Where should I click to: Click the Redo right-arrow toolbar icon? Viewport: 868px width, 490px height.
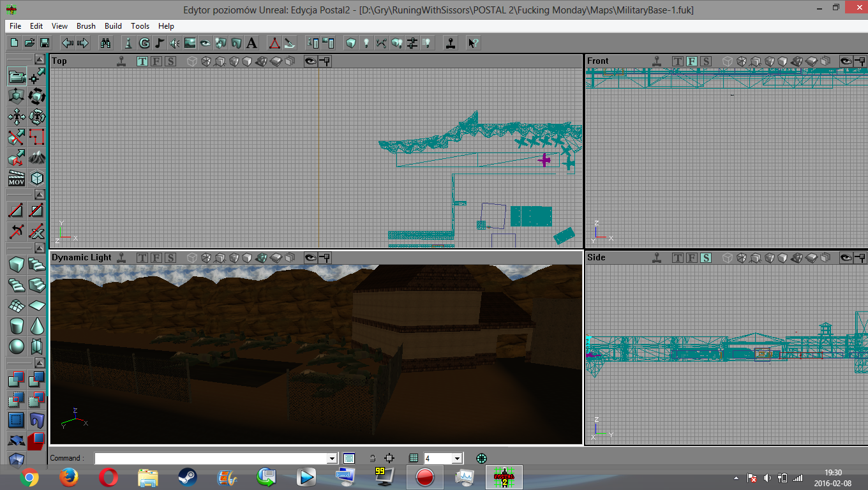[82, 43]
